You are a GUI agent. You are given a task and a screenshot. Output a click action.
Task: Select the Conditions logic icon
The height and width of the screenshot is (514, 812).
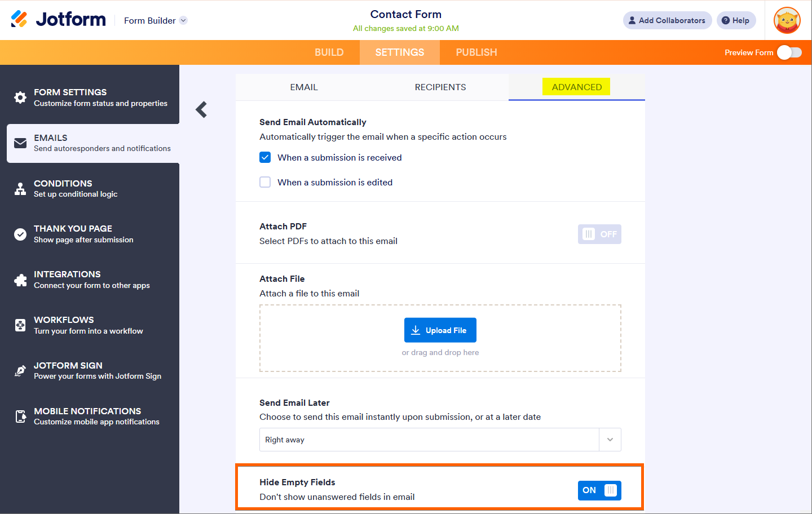tap(20, 189)
